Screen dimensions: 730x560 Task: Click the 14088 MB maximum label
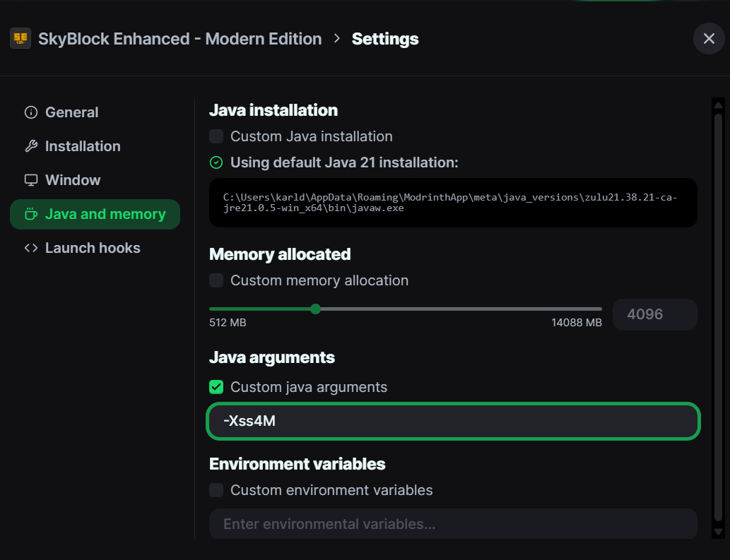[577, 323]
